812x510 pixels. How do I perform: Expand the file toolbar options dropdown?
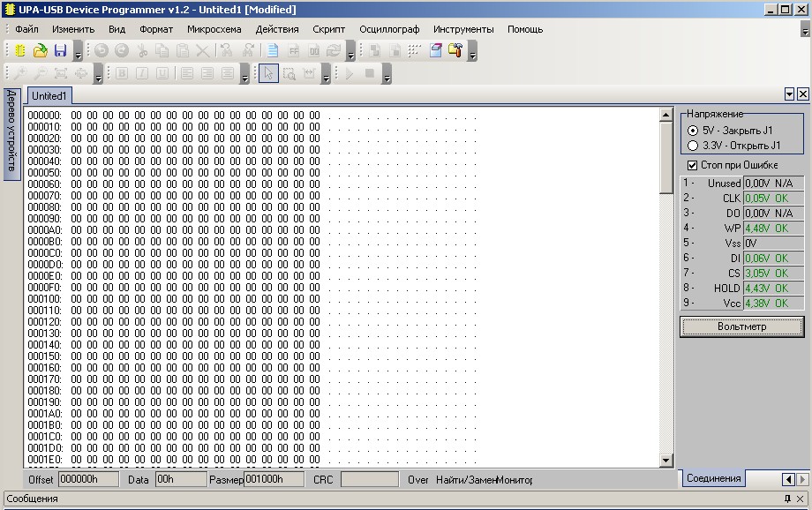79,51
